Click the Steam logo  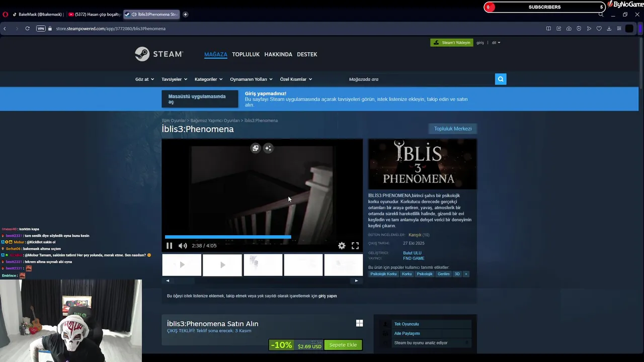click(159, 54)
